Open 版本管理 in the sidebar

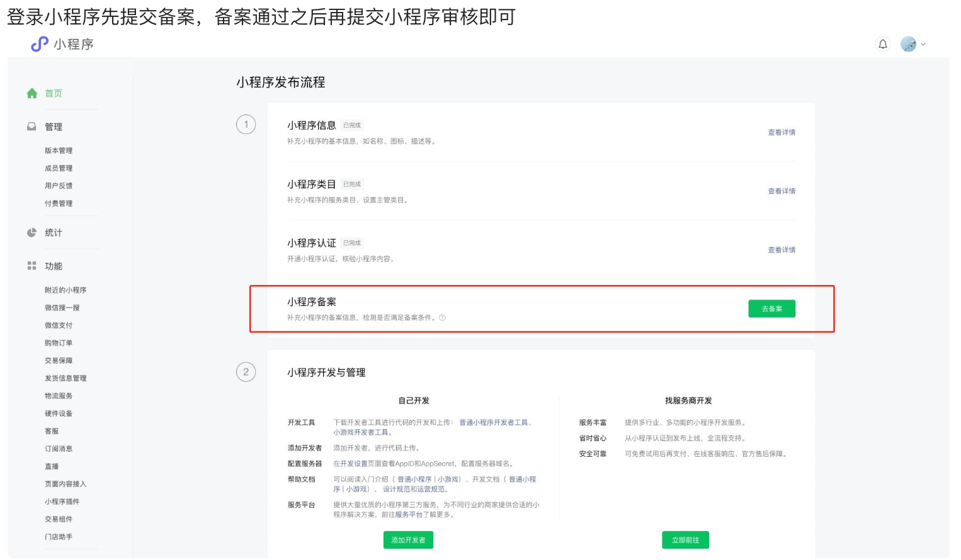point(59,150)
